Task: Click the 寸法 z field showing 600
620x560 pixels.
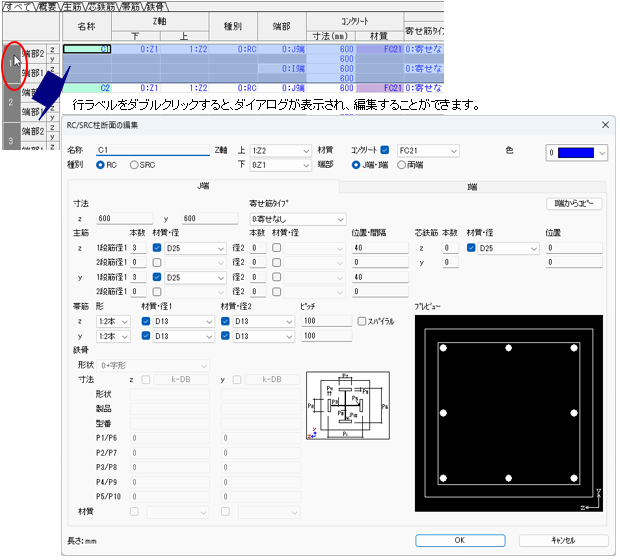Action: [x=125, y=218]
